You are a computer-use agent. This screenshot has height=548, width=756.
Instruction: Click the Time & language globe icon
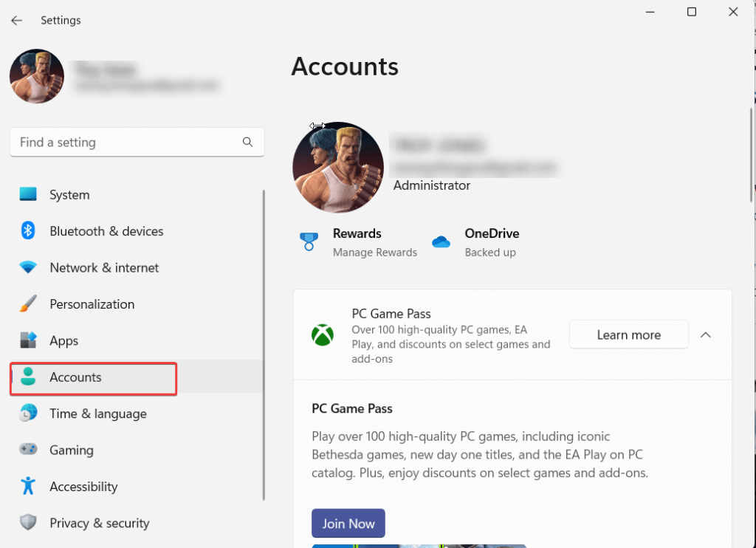tap(28, 414)
